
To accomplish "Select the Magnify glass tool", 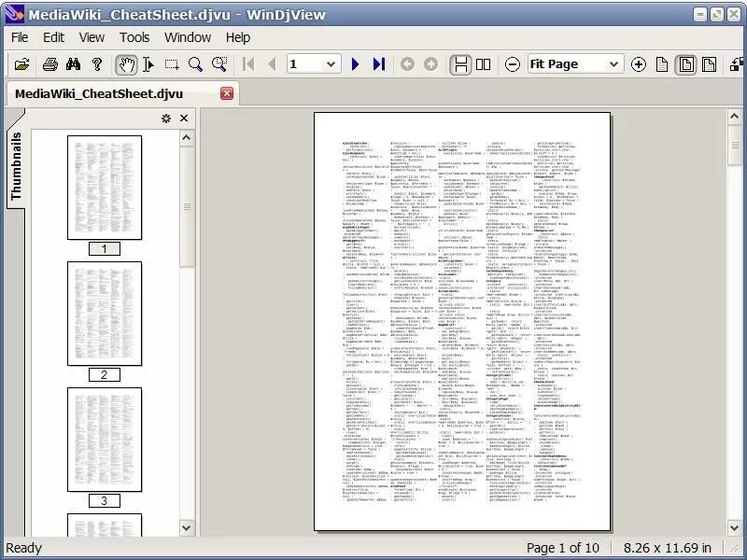I will click(x=195, y=64).
